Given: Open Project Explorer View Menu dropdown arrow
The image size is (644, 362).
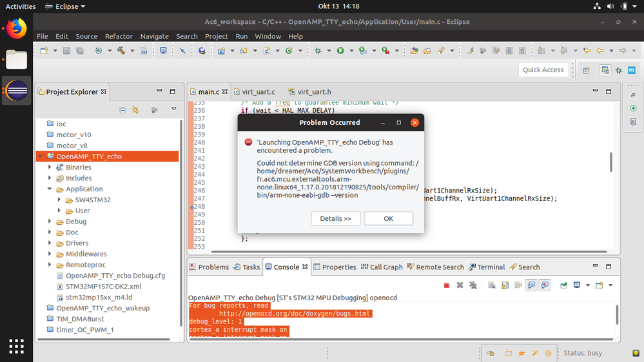Looking at the screenshot, I should (x=174, y=109).
